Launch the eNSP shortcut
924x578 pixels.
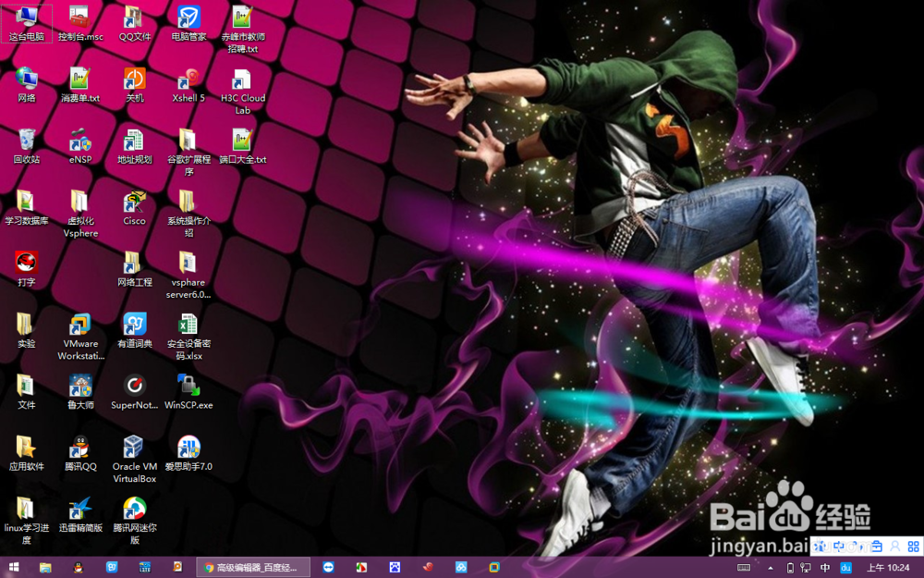click(x=80, y=146)
